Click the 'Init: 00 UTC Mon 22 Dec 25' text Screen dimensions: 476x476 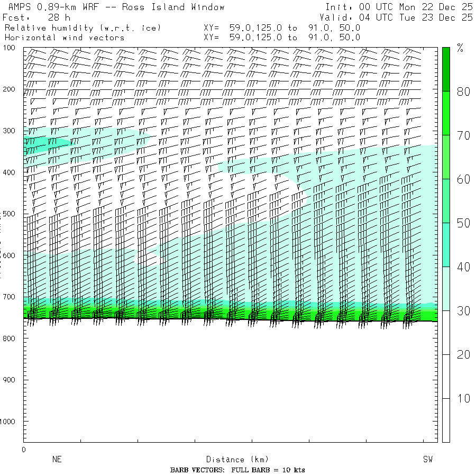[399, 7]
